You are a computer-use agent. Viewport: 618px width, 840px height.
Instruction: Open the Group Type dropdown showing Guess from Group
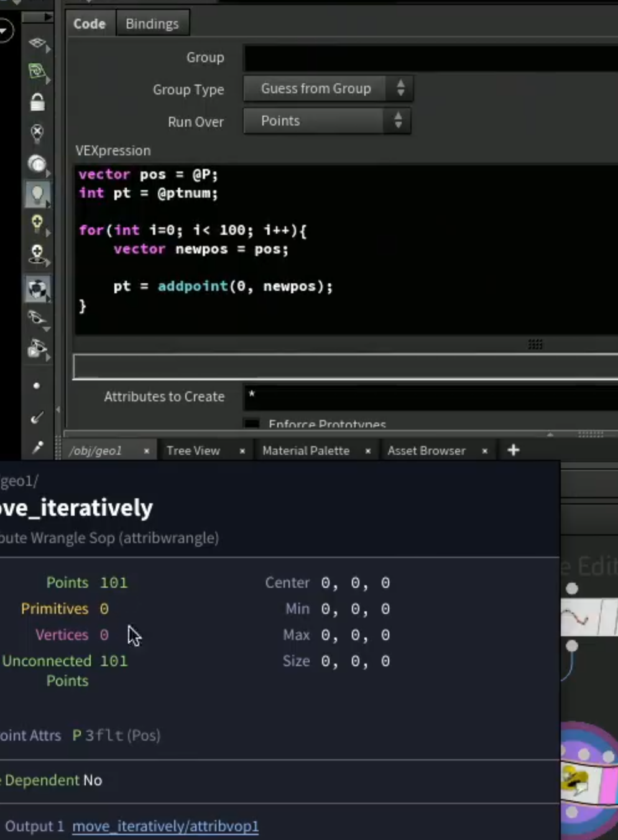pos(328,89)
